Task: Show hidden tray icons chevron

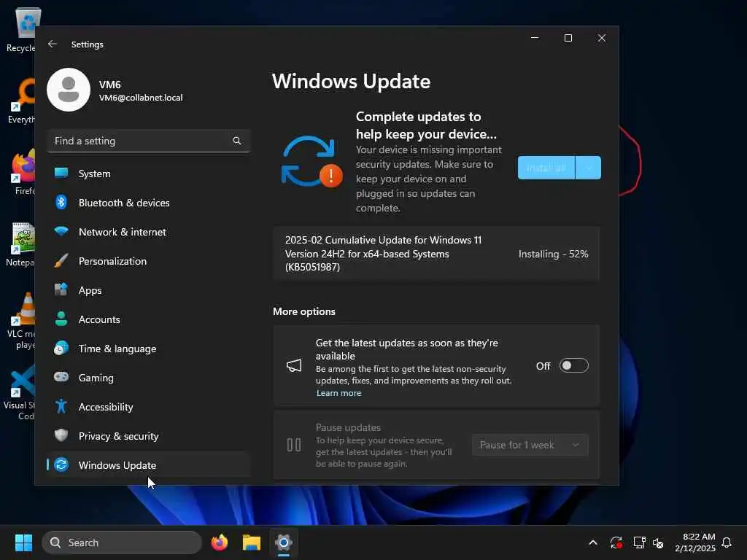Action: pyautogui.click(x=593, y=542)
